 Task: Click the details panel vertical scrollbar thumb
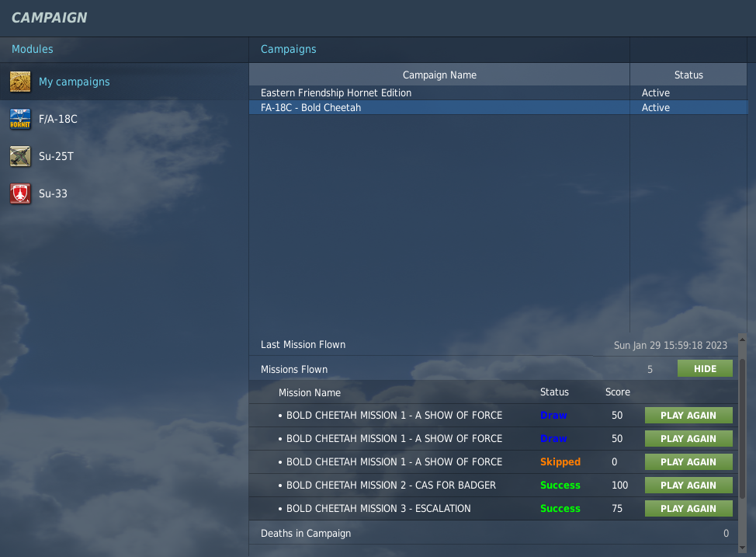coord(743,429)
